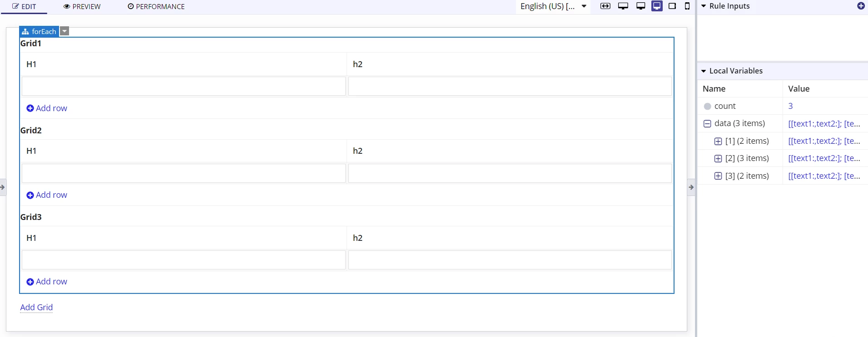Select the mobile phone preview icon
The height and width of the screenshot is (337, 868).
pyautogui.click(x=687, y=6)
